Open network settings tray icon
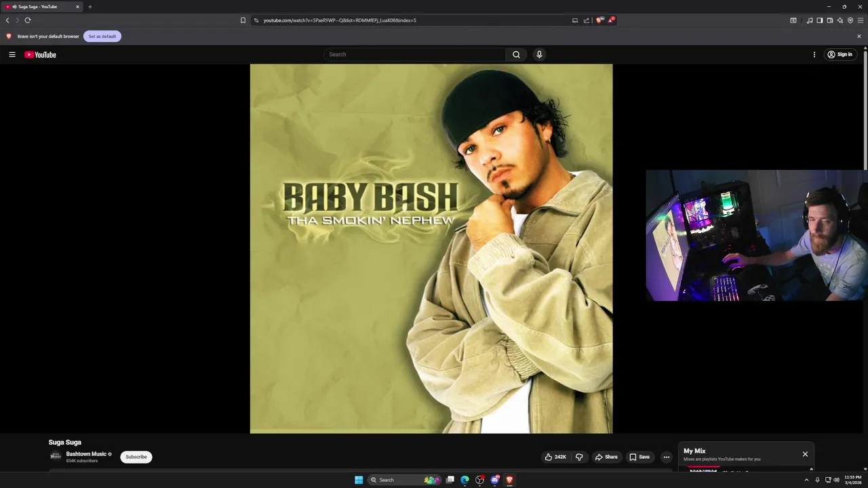Image resolution: width=868 pixels, height=488 pixels. (x=828, y=480)
